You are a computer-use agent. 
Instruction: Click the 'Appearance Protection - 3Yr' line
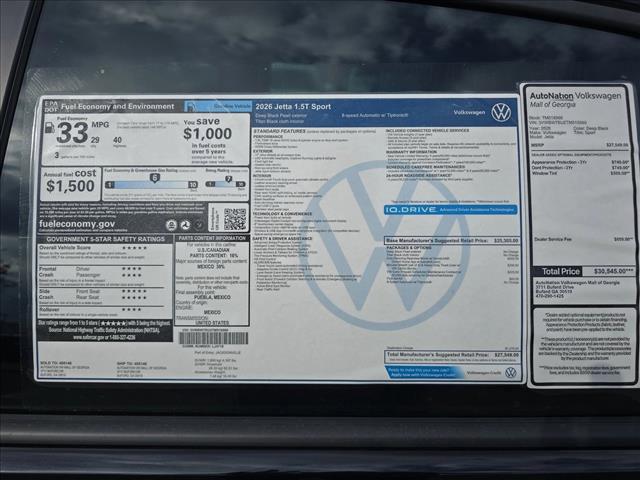click(580, 162)
